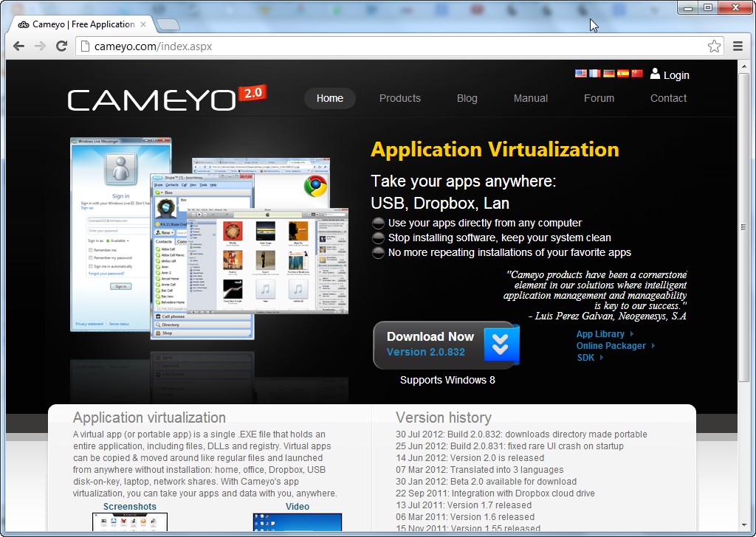Click the blue download arrow icon

point(501,344)
